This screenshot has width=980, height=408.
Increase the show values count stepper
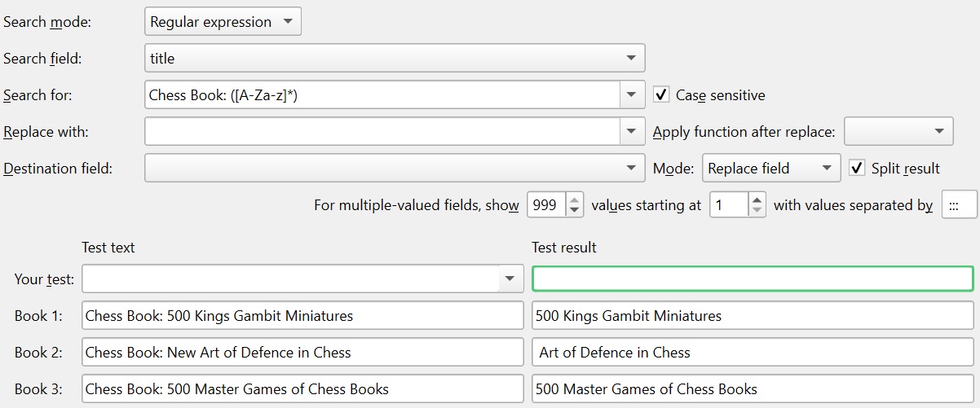[575, 200]
